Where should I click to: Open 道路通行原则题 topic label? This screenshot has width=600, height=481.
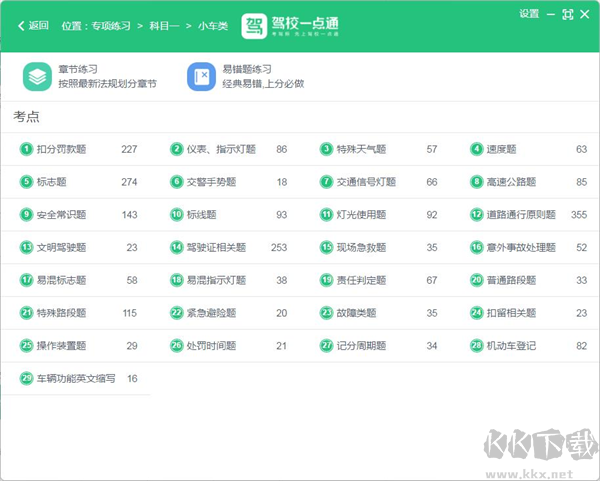tap(521, 215)
